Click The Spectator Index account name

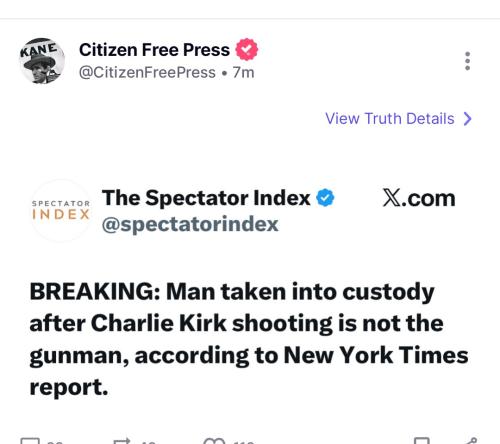(x=206, y=198)
